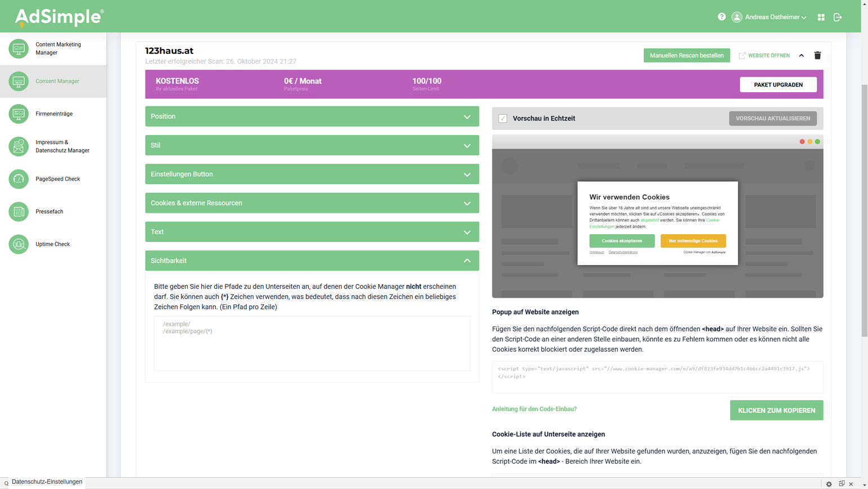
Task: Click KLICKEN ZUM KOPIEREN button
Action: 776,410
